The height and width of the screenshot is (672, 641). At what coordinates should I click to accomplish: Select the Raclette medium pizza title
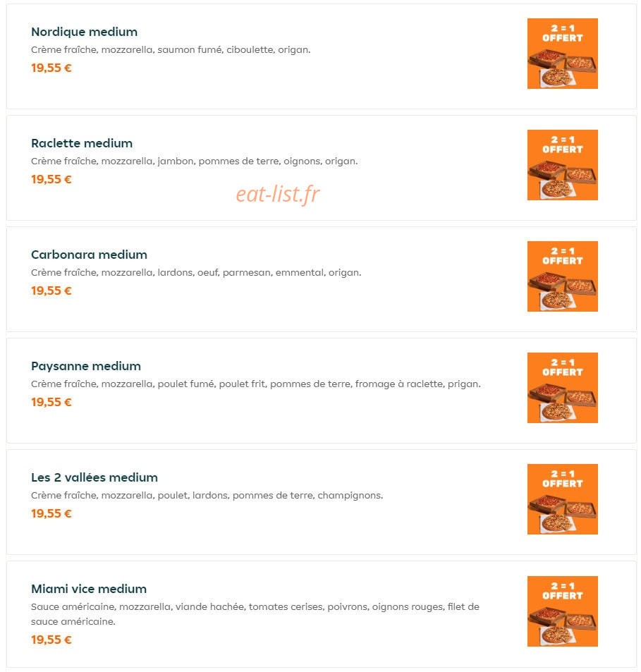tap(82, 143)
